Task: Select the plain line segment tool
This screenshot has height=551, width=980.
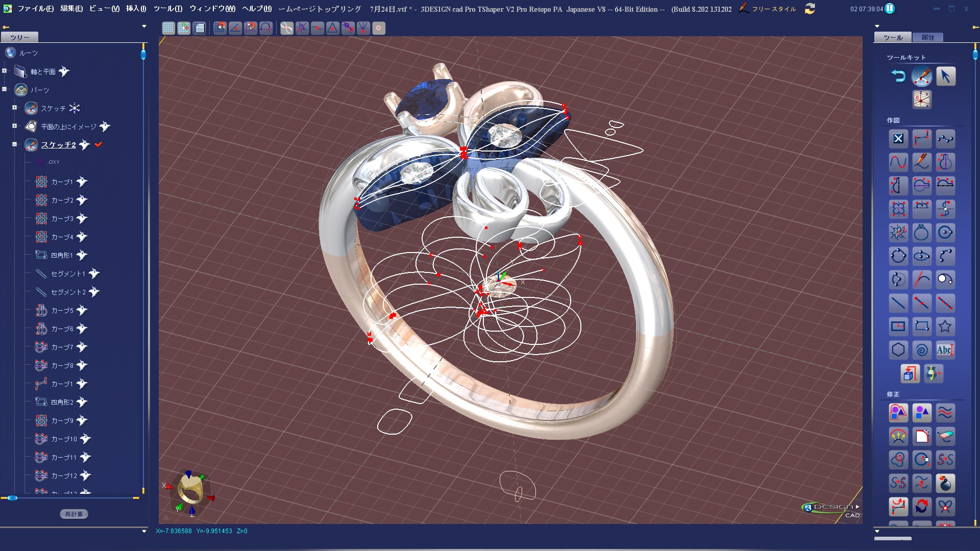Action: point(898,303)
